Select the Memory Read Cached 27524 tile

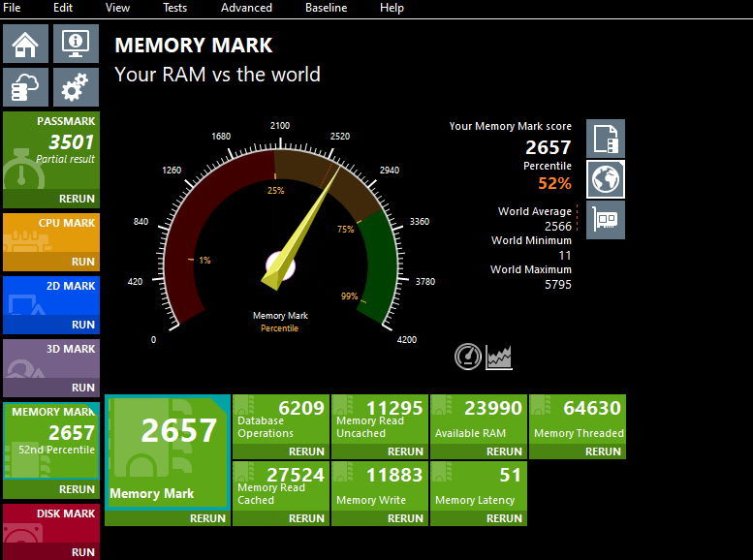point(281,486)
